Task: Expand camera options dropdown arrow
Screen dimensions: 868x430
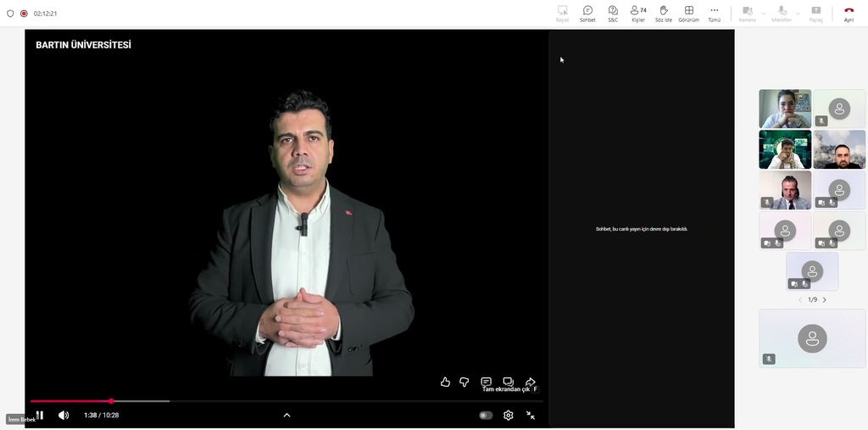Action: tap(763, 14)
